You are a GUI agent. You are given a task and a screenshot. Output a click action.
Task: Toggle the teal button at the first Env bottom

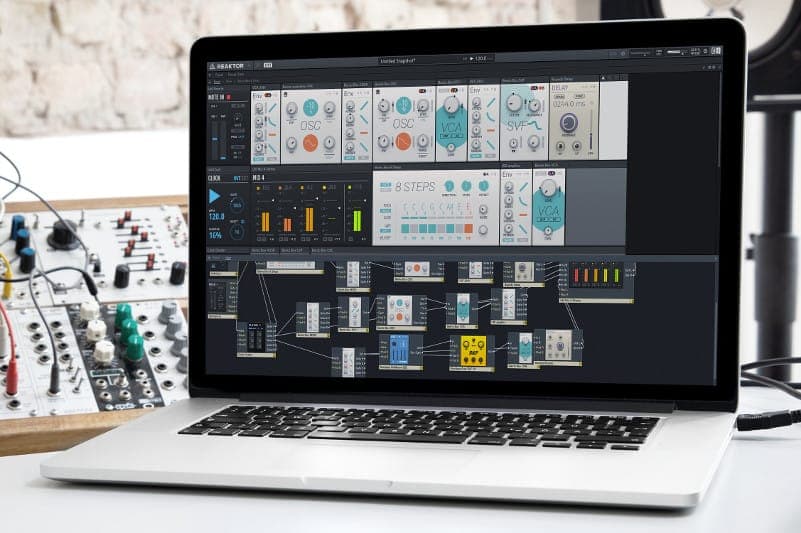click(260, 159)
